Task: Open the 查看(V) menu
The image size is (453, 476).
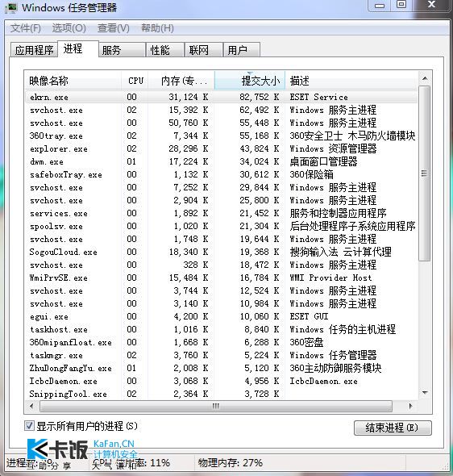Action: click(114, 28)
